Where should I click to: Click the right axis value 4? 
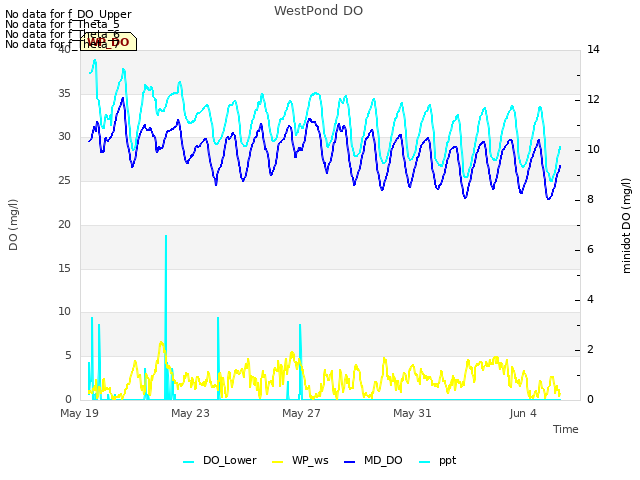(591, 299)
